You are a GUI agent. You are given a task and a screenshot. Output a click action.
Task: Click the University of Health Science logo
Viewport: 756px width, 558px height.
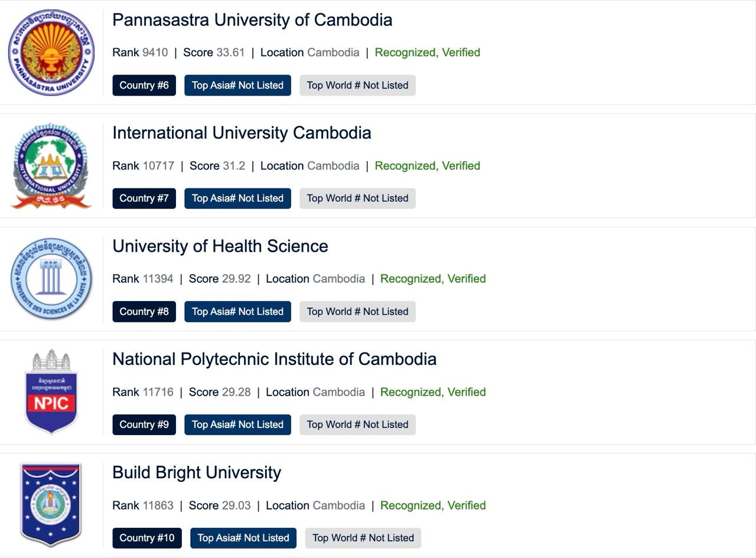click(51, 279)
